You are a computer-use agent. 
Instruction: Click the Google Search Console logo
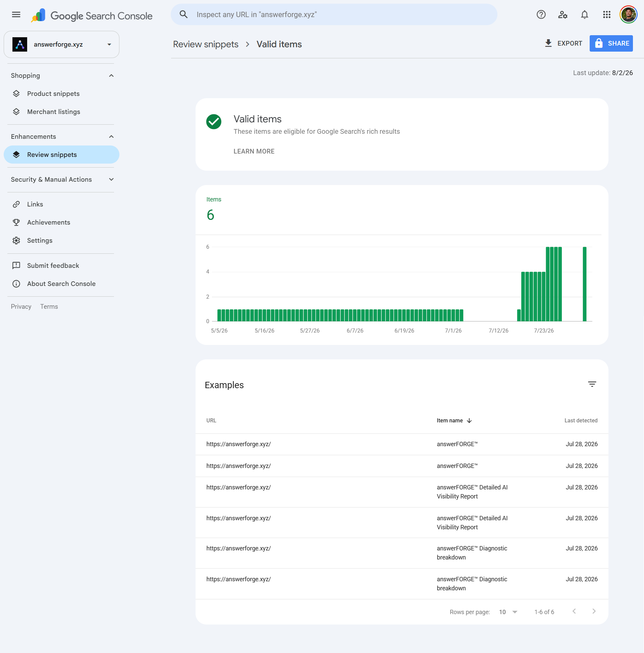click(x=92, y=15)
